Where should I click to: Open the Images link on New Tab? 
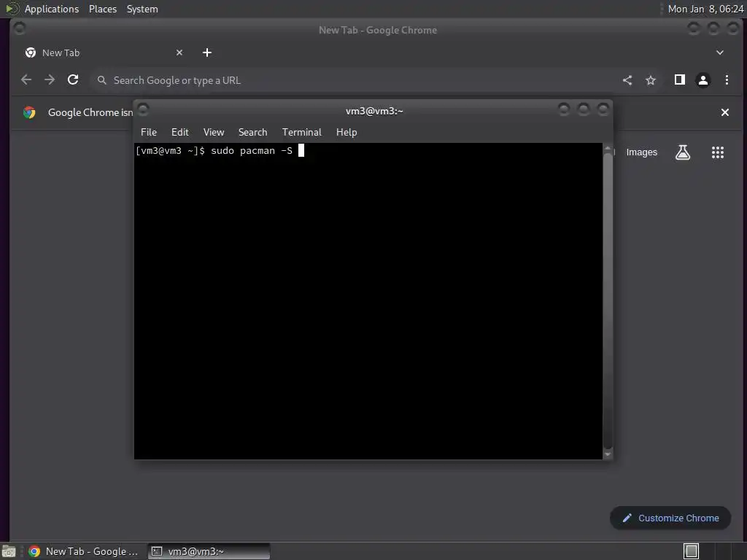coord(641,152)
